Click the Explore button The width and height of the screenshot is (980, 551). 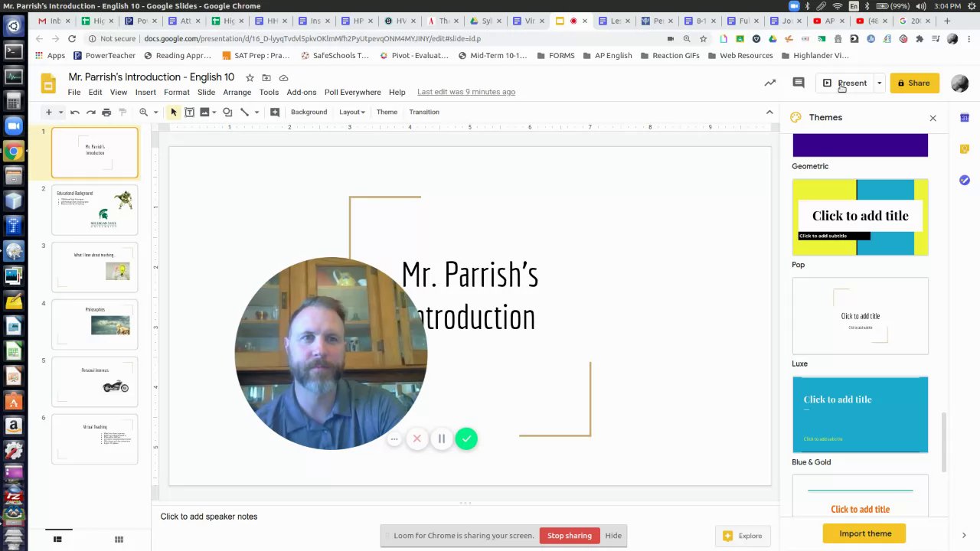coord(742,536)
